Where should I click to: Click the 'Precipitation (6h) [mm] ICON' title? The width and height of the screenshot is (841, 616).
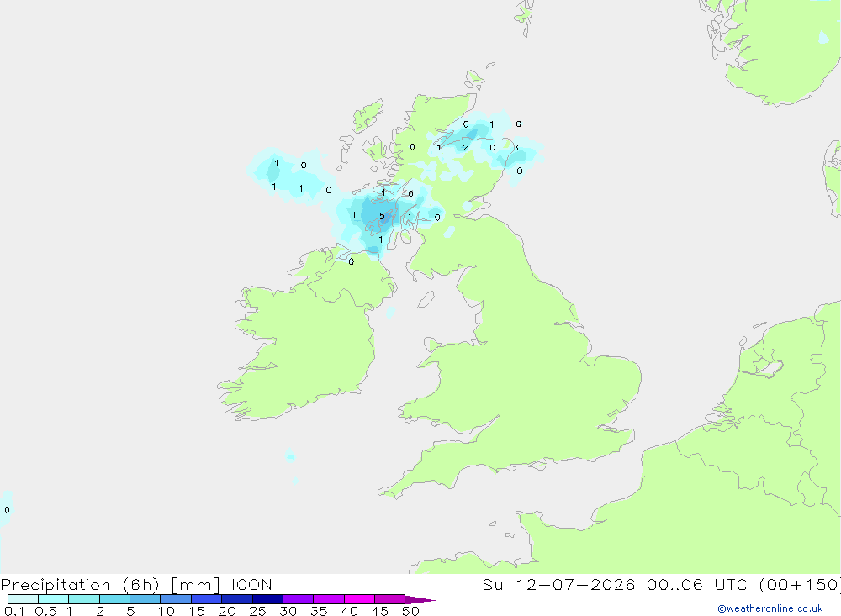click(x=136, y=584)
